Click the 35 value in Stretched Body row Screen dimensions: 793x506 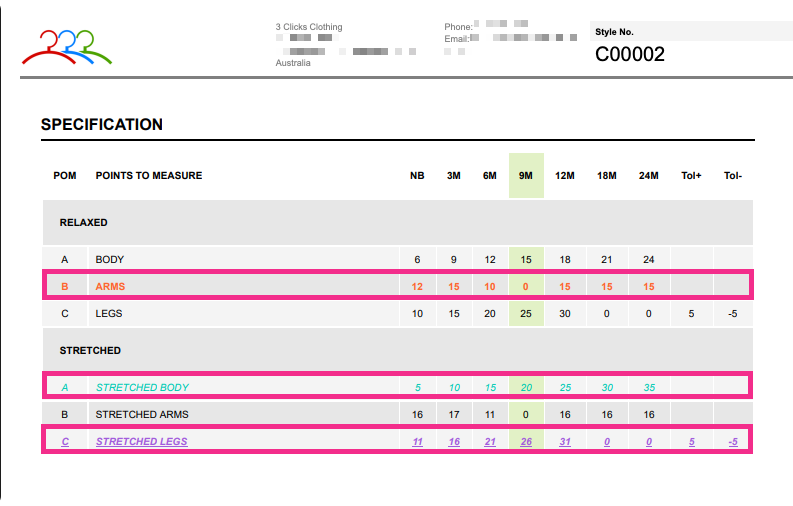(x=649, y=387)
